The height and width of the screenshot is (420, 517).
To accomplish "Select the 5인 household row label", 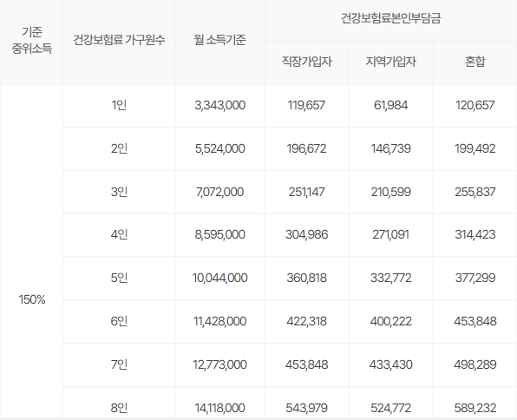I will click(119, 278).
